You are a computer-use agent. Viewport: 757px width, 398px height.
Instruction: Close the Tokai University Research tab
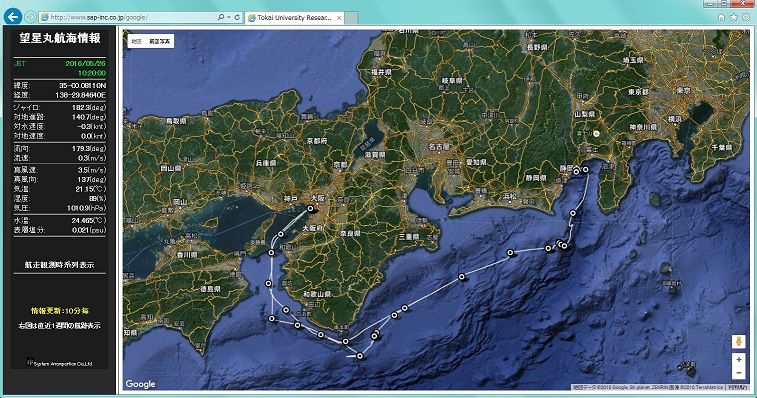coord(339,18)
